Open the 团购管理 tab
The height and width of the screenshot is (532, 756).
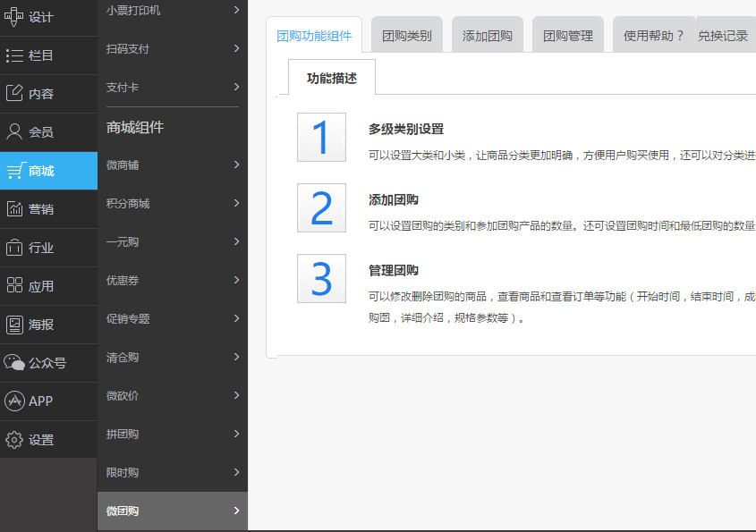(567, 36)
